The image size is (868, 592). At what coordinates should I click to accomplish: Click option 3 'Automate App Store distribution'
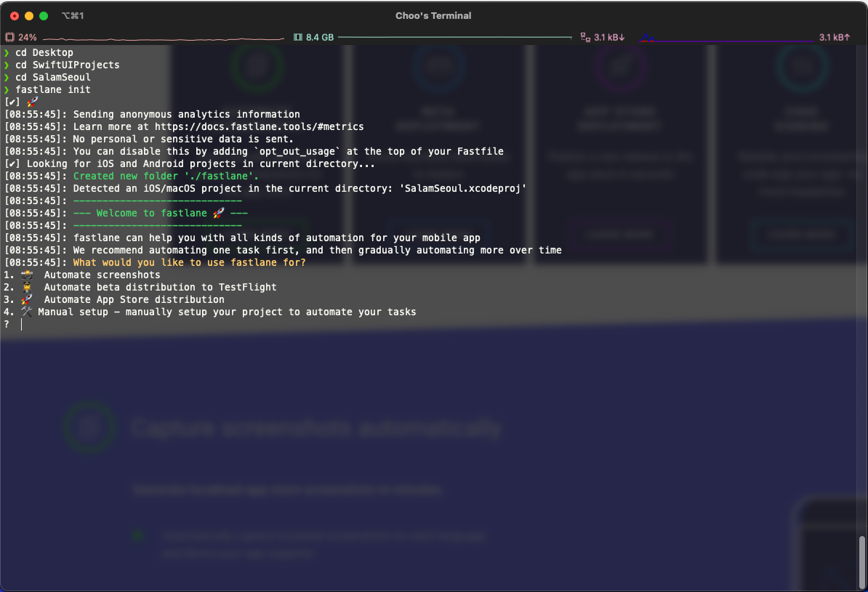(x=134, y=299)
